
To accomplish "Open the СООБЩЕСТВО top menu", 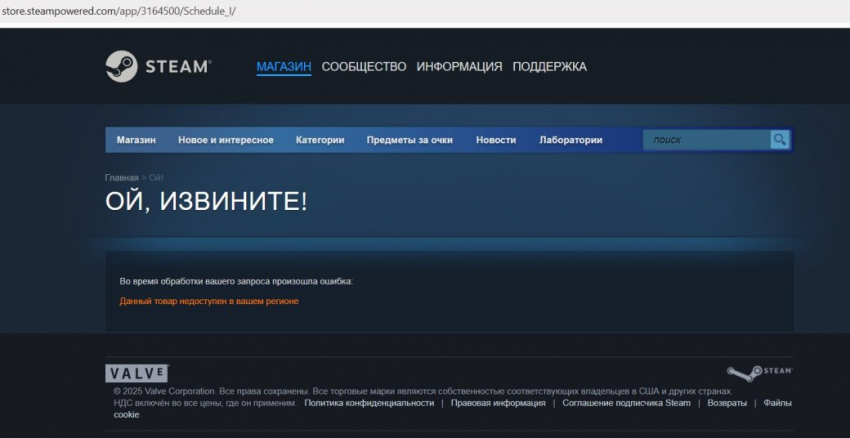I will pyautogui.click(x=363, y=67).
